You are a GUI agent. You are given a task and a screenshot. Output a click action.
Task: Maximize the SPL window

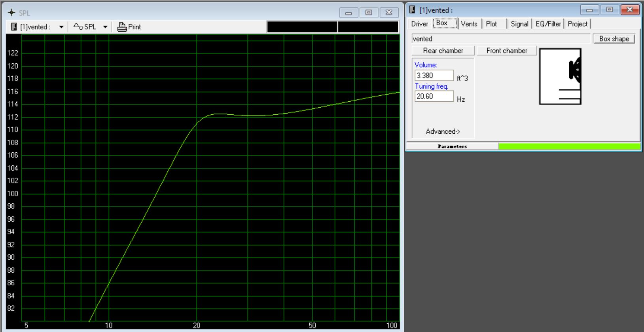(369, 13)
